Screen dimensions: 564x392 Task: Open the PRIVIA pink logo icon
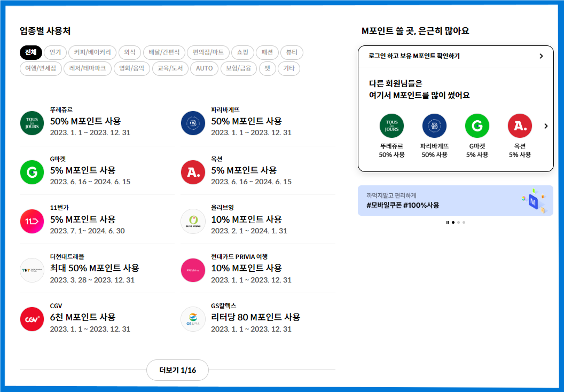coord(193,270)
